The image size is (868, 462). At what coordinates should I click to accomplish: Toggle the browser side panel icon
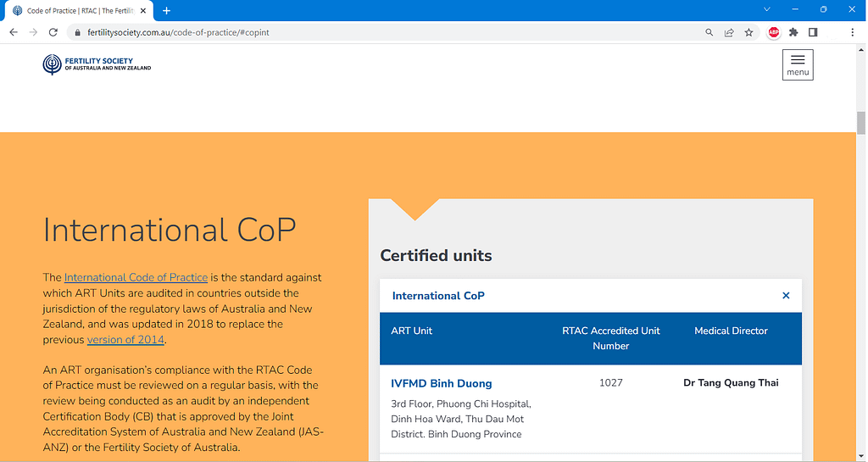(x=813, y=32)
